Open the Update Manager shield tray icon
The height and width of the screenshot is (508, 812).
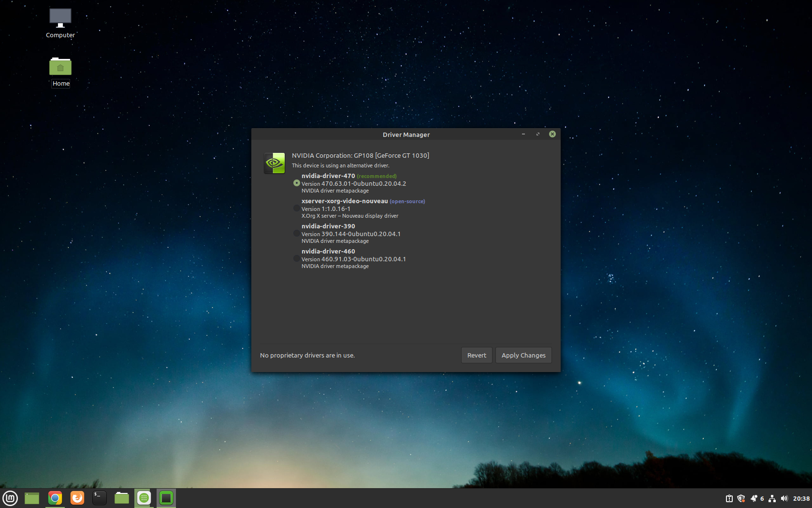click(741, 498)
